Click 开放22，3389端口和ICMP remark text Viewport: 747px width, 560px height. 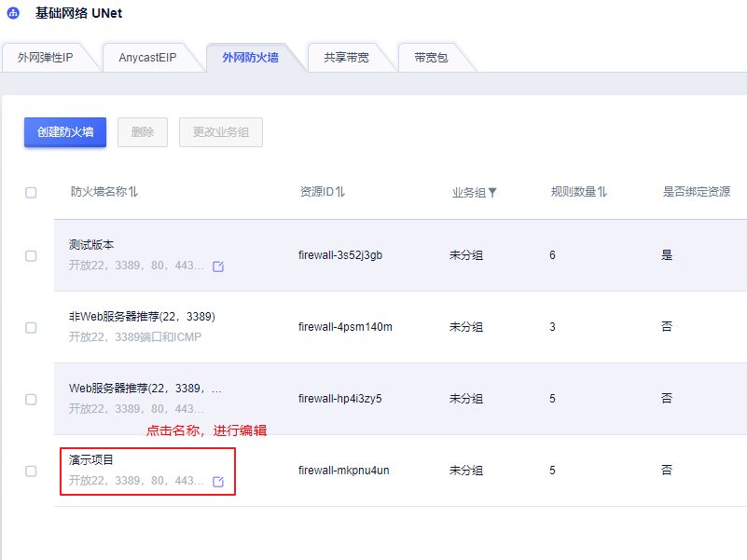135,337
